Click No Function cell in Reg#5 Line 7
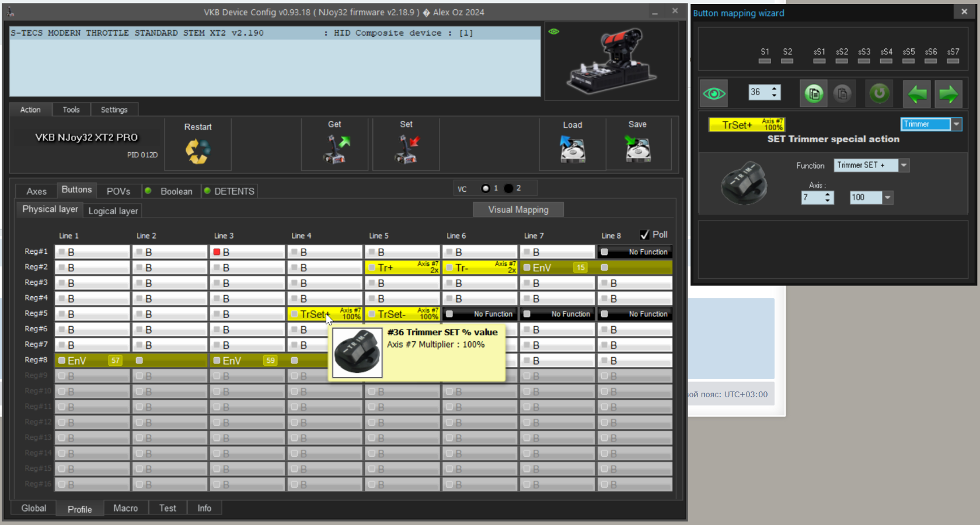The width and height of the screenshot is (980, 525). [557, 314]
